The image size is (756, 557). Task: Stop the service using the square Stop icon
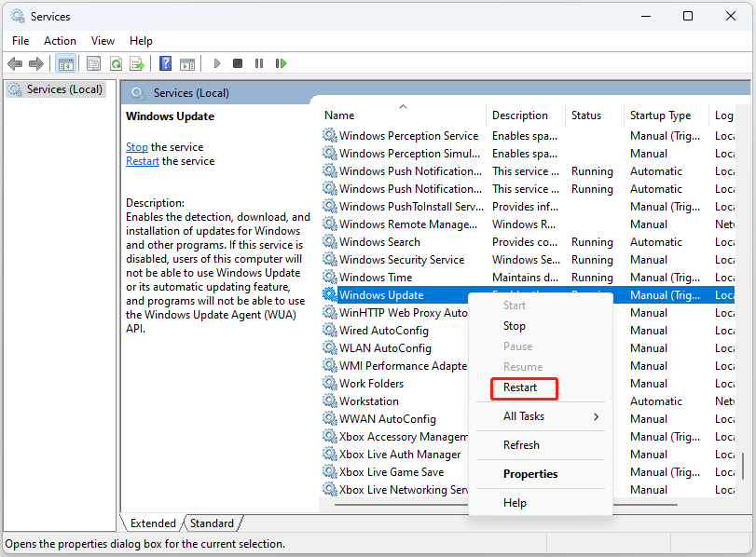pos(238,62)
